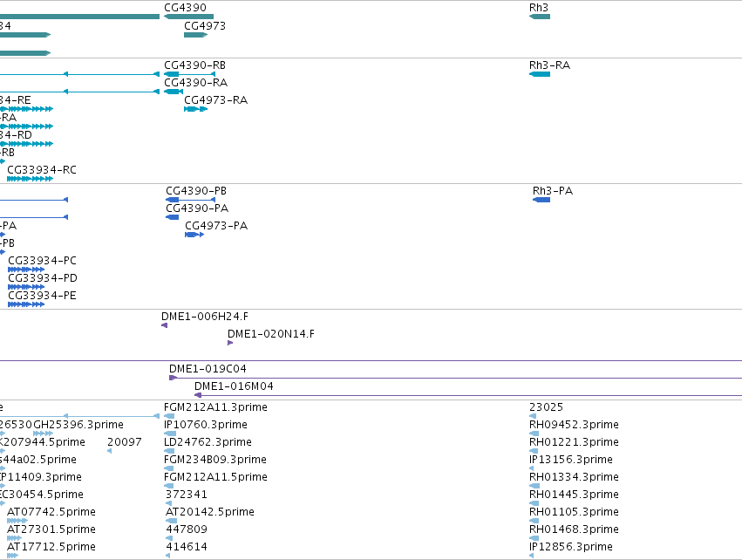Select the CG33934-RC transcript label
This screenshot has height=560, width=742.
click(x=42, y=170)
